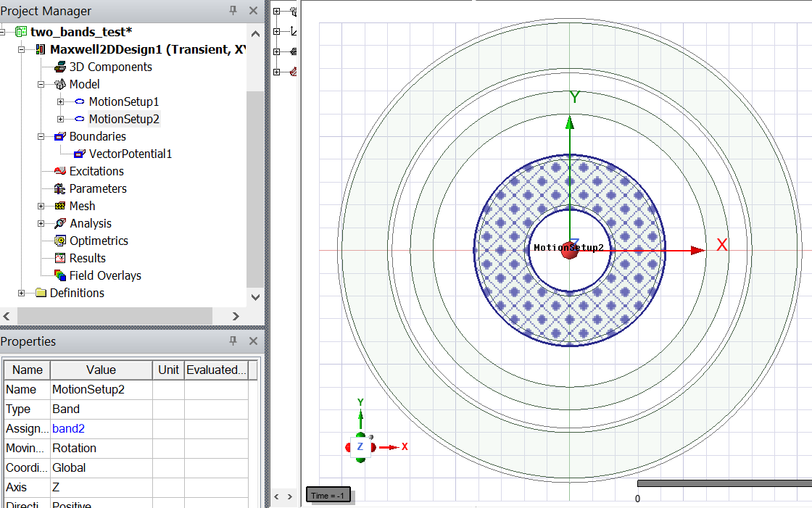Expand the Definitions node
Image resolution: width=812 pixels, height=508 pixels.
coord(21,293)
